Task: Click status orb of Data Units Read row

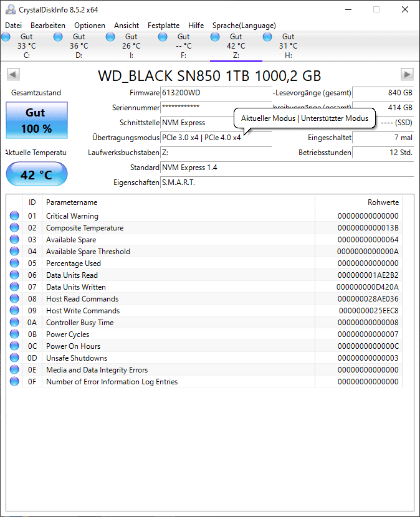Action: coord(14,275)
